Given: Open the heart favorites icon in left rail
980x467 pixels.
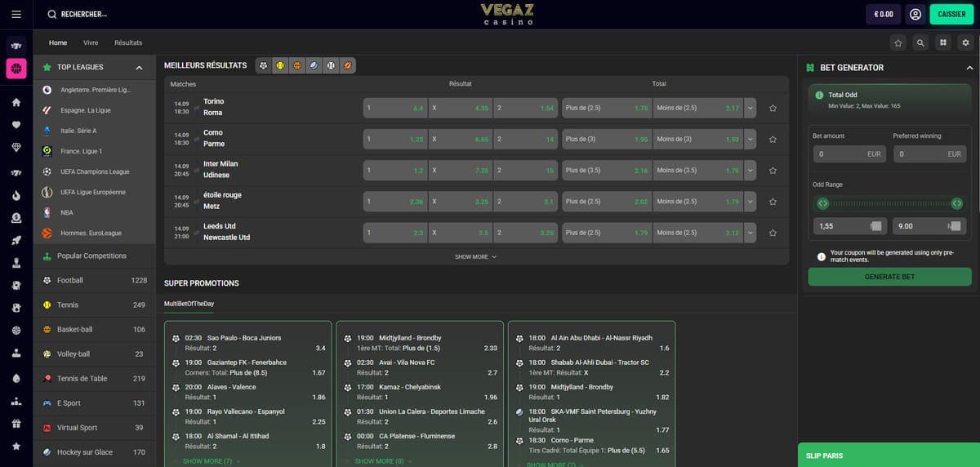Looking at the screenshot, I should coord(16,125).
